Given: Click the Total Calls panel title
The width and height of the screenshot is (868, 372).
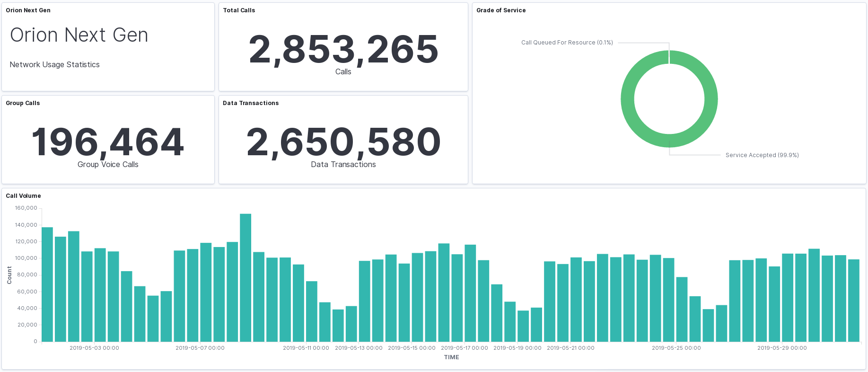Looking at the screenshot, I should pos(239,10).
